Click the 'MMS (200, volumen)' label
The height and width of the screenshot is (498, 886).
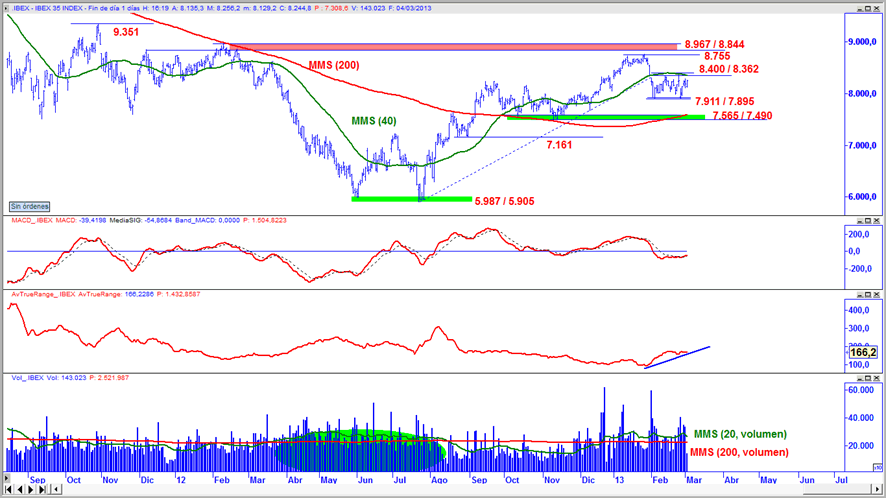(739, 452)
